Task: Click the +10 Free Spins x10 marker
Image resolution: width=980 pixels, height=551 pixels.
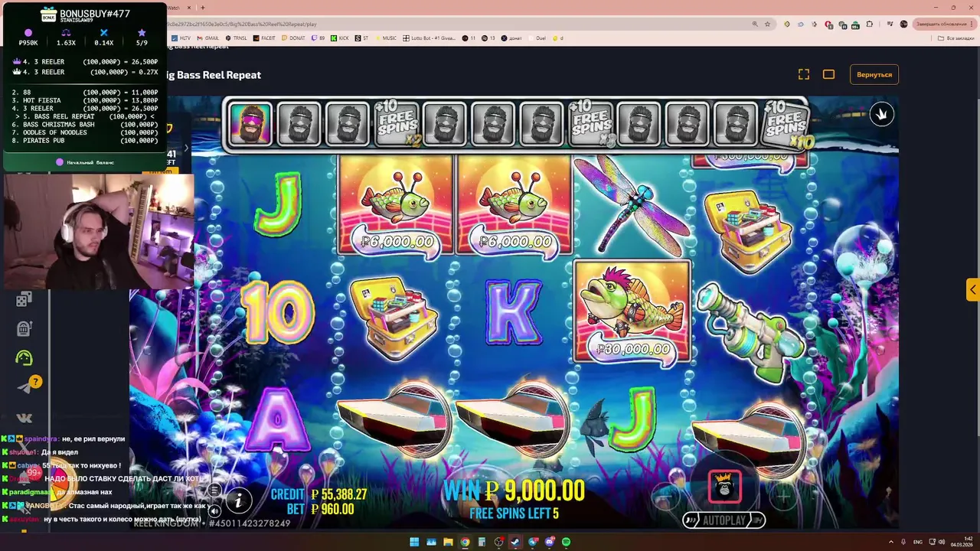Action: (x=786, y=123)
